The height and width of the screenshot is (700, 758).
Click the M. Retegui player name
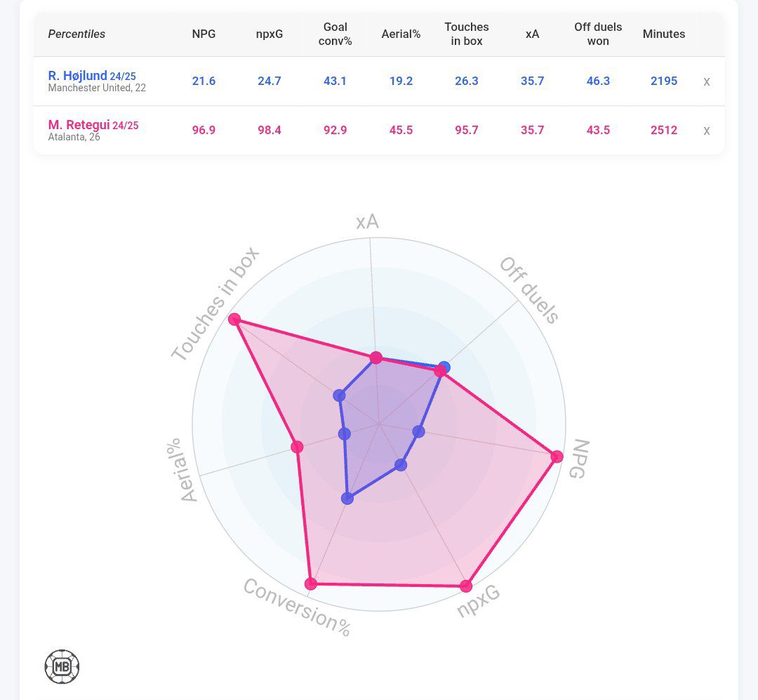pos(79,125)
